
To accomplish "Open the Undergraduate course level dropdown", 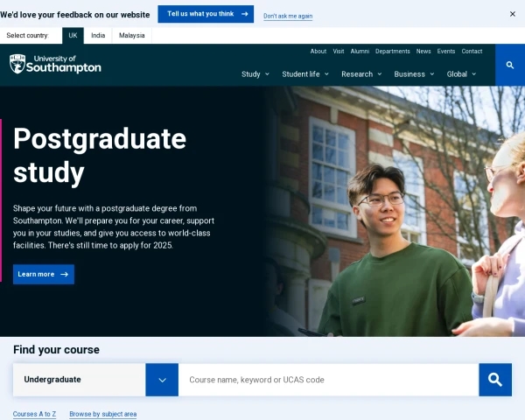I will coord(95,380).
